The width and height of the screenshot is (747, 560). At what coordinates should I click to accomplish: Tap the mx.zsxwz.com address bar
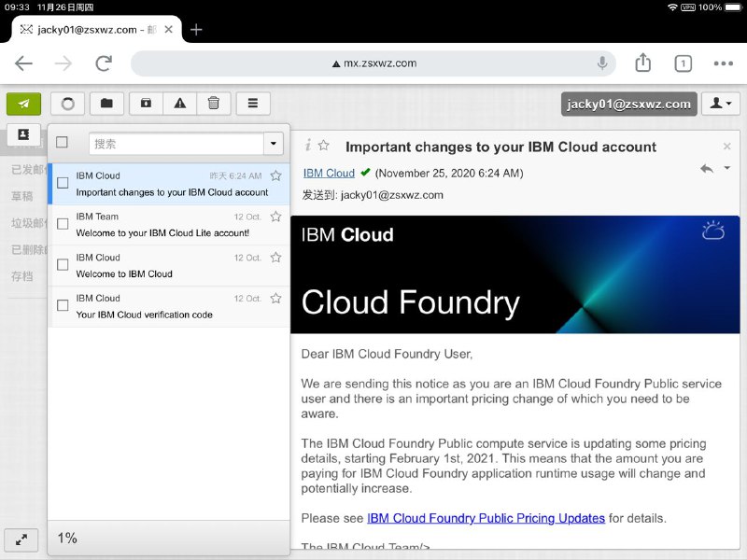(373, 63)
